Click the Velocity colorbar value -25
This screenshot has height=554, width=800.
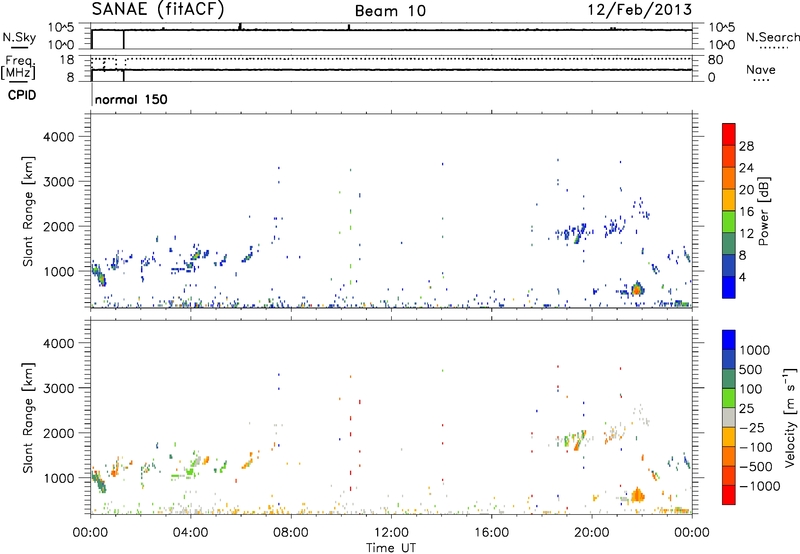(752, 428)
